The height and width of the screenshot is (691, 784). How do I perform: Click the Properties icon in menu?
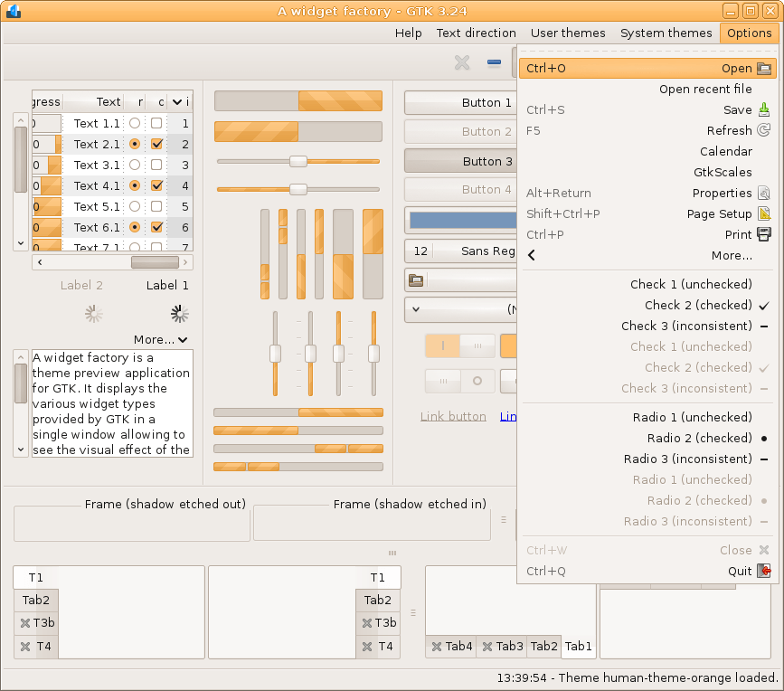tap(764, 194)
